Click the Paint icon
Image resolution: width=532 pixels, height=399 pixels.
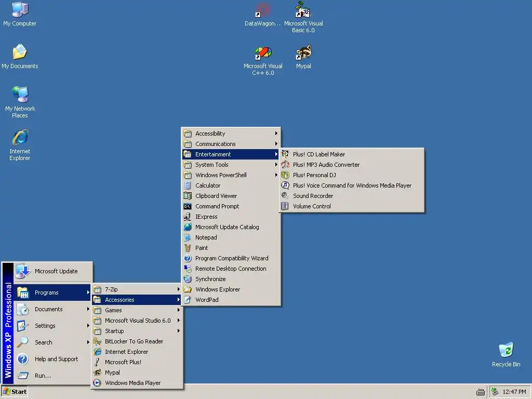(188, 248)
